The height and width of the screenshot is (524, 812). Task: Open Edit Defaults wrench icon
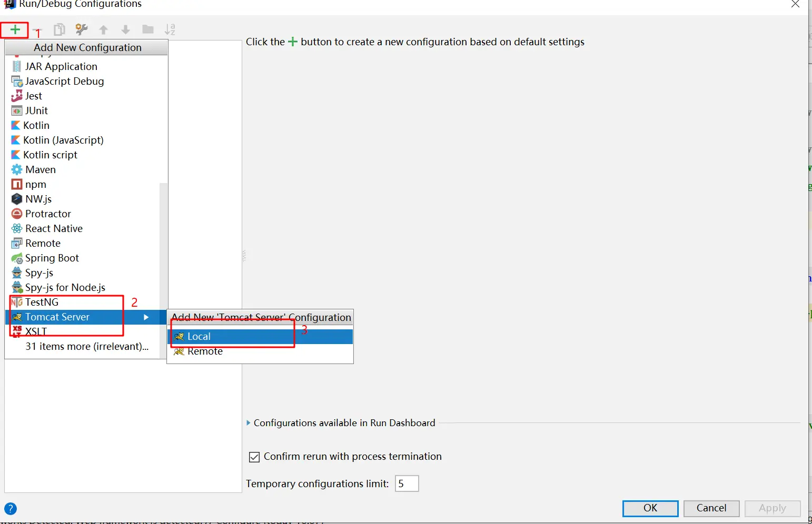point(81,29)
